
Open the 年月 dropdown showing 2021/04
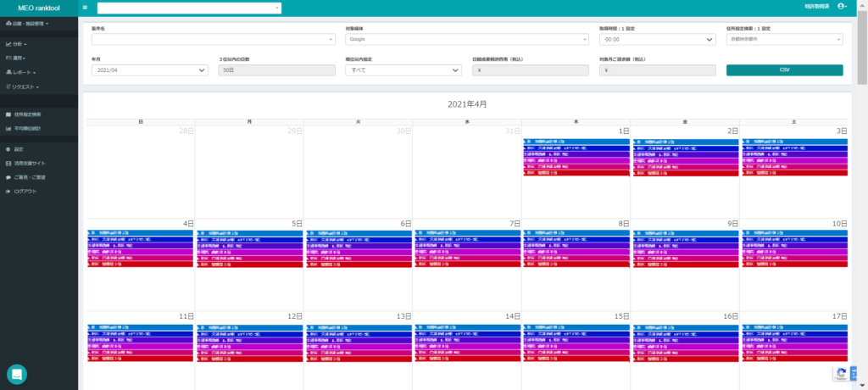point(150,70)
